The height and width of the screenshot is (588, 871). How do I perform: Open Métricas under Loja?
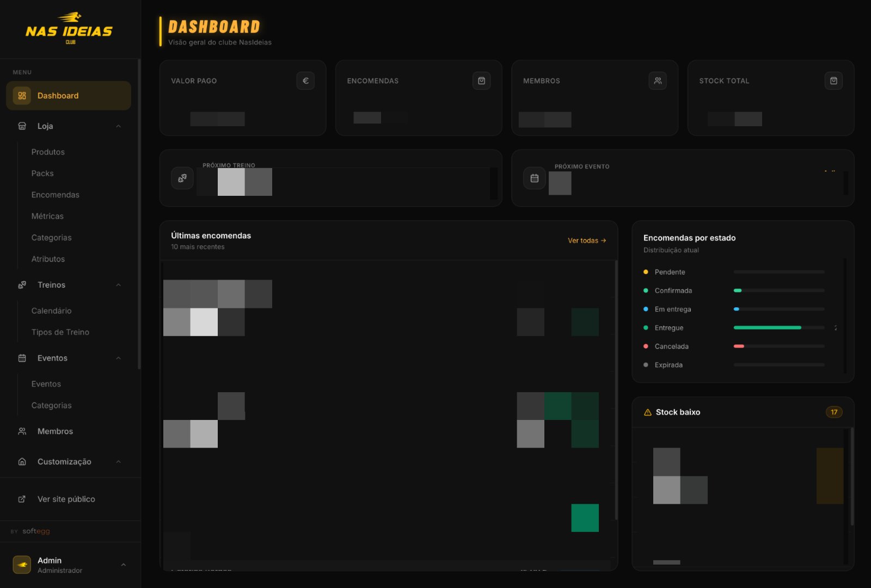click(x=47, y=216)
